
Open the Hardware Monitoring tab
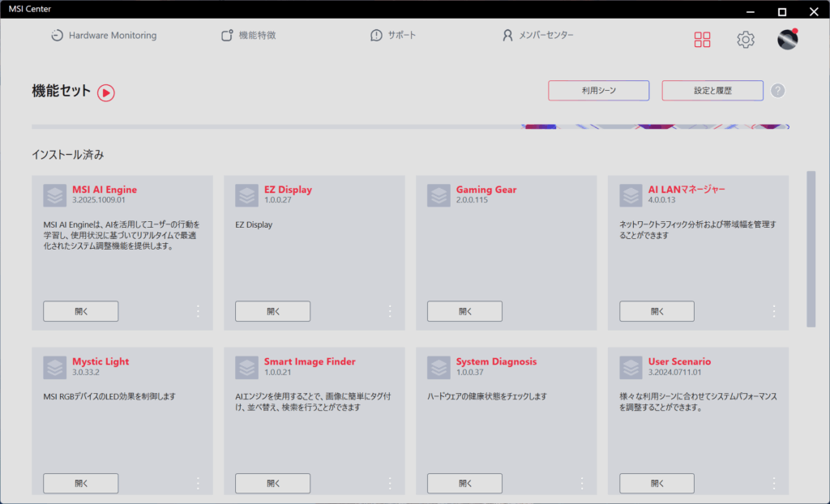pyautogui.click(x=104, y=36)
